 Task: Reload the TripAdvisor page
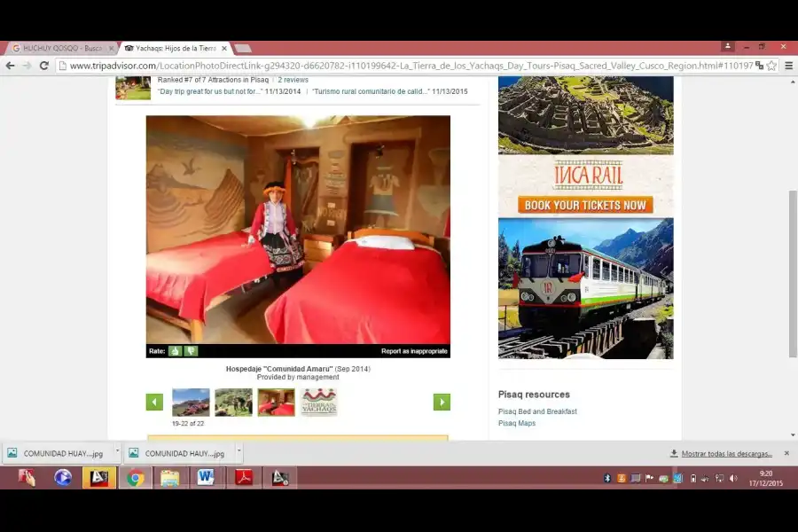43,65
